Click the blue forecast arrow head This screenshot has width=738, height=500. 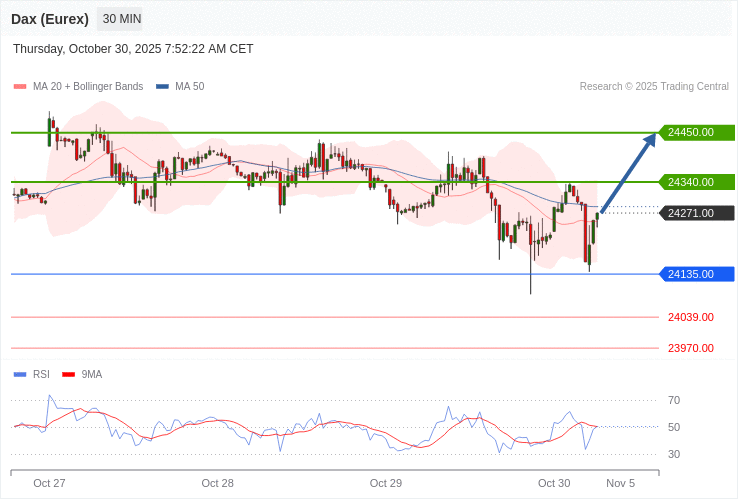pyautogui.click(x=650, y=139)
